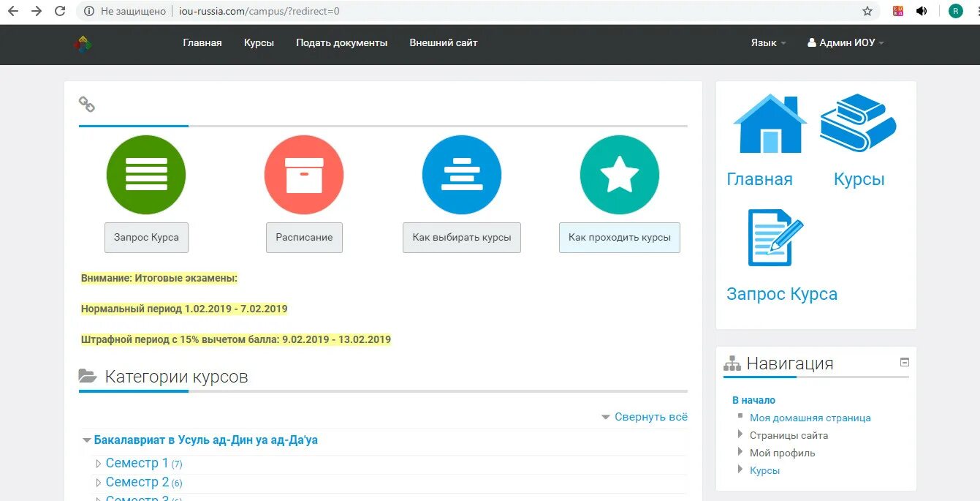The image size is (980, 501).
Task: Open the large Главная link in sidebar
Action: [x=759, y=179]
